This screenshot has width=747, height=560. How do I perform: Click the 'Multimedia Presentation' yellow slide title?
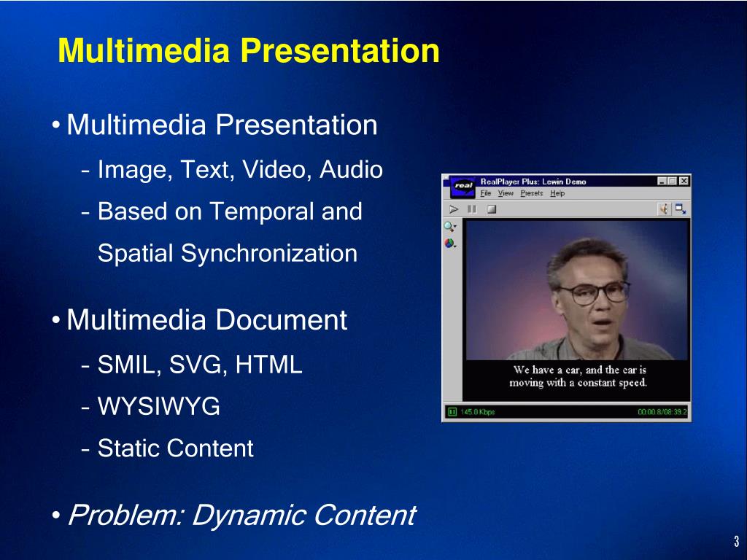click(x=248, y=50)
